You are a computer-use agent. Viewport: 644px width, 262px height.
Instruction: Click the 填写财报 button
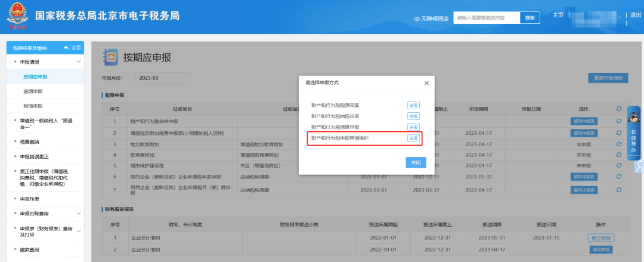601,249
